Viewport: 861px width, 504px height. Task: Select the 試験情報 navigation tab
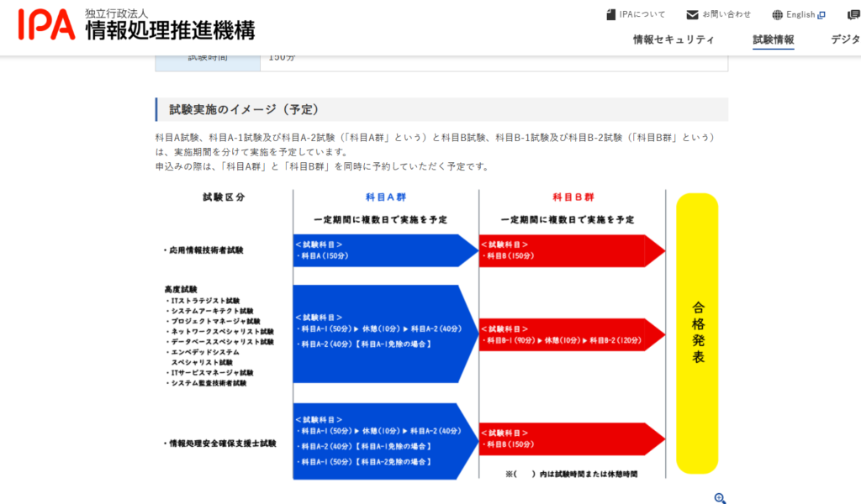773,39
